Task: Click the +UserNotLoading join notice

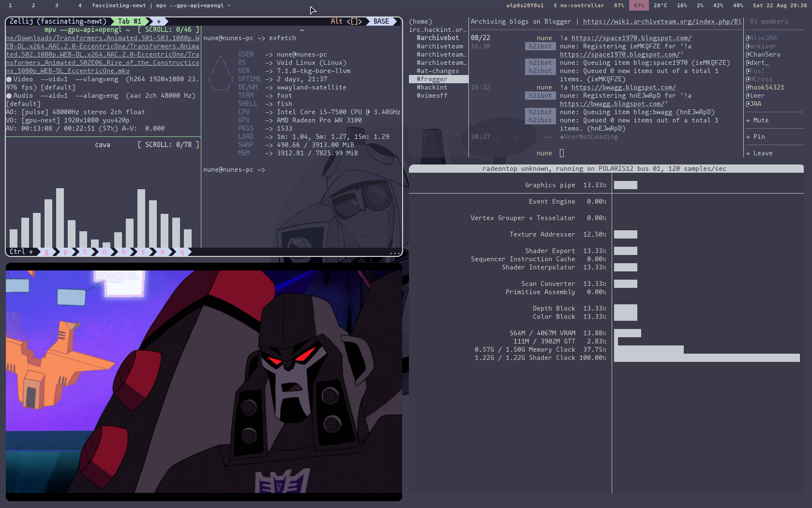Action: 589,137
